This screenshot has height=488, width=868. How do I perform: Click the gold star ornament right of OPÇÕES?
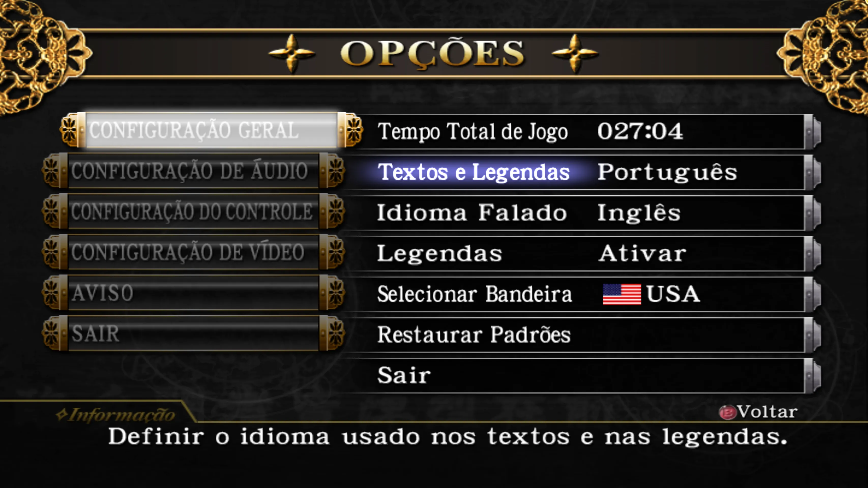click(x=575, y=53)
